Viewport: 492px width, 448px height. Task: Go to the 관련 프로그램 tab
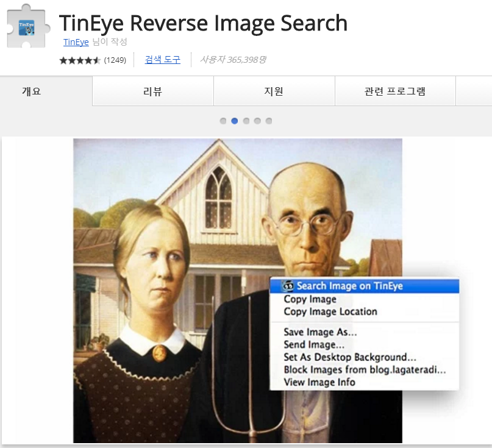pos(395,91)
